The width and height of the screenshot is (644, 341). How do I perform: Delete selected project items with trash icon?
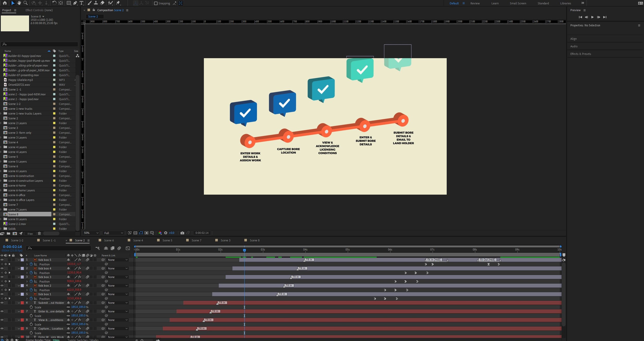(x=39, y=234)
